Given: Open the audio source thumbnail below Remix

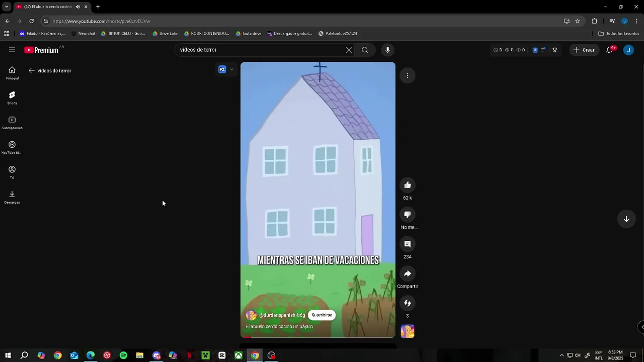Looking at the screenshot, I should [x=408, y=331].
